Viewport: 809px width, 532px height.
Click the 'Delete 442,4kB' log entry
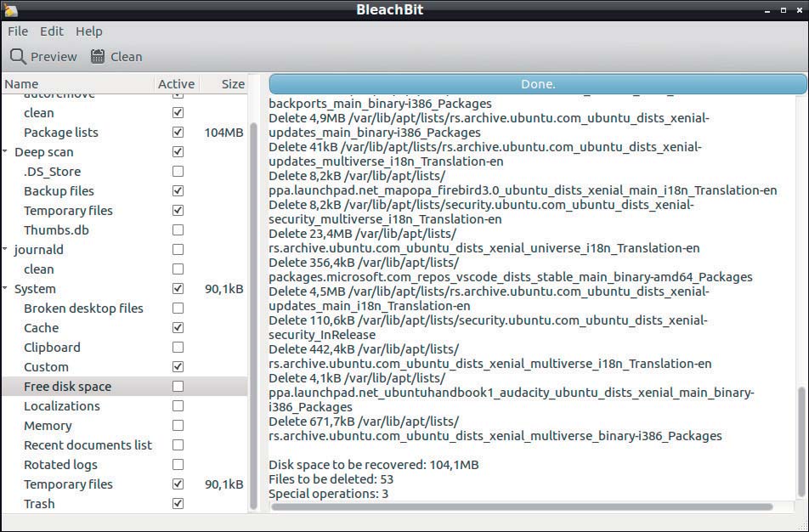[x=490, y=357]
